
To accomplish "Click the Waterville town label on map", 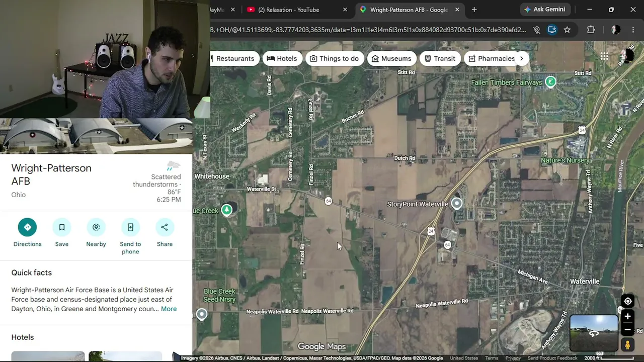I will click(585, 282).
